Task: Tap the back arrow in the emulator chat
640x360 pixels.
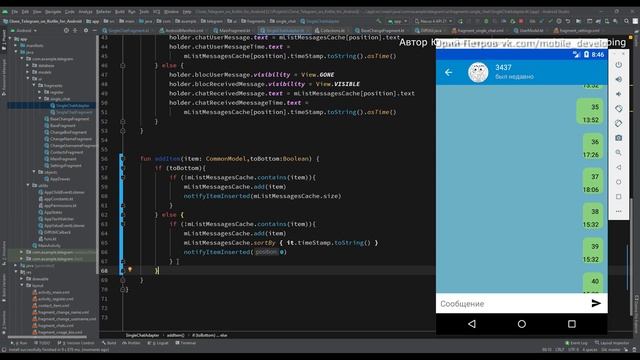Action: pyautogui.click(x=449, y=72)
